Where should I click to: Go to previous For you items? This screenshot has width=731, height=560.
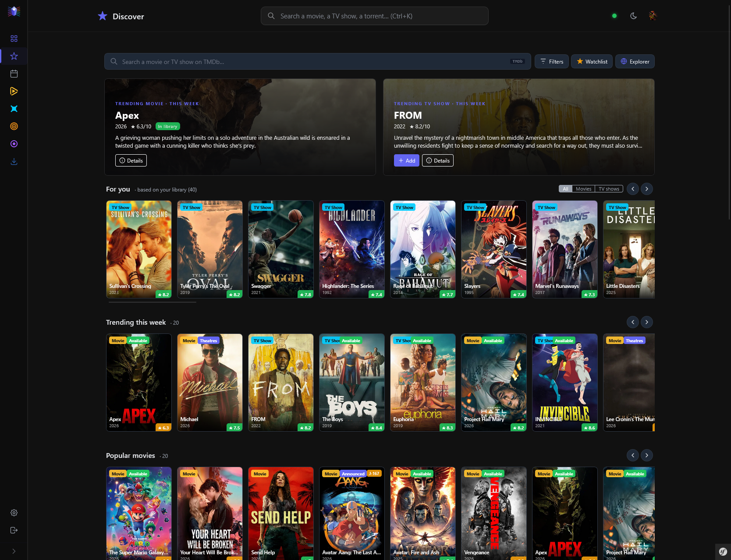pos(633,189)
